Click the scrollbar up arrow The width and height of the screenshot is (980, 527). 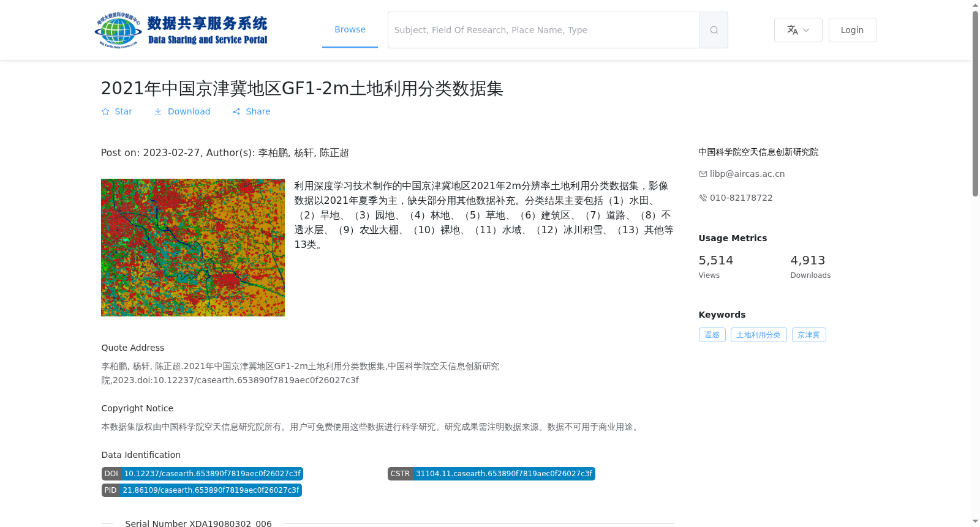click(975, 5)
